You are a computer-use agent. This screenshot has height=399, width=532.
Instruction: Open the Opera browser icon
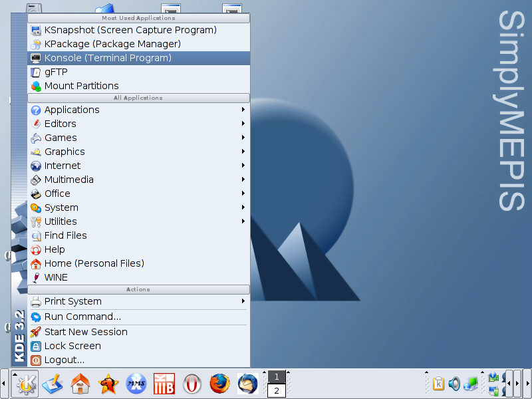192,384
